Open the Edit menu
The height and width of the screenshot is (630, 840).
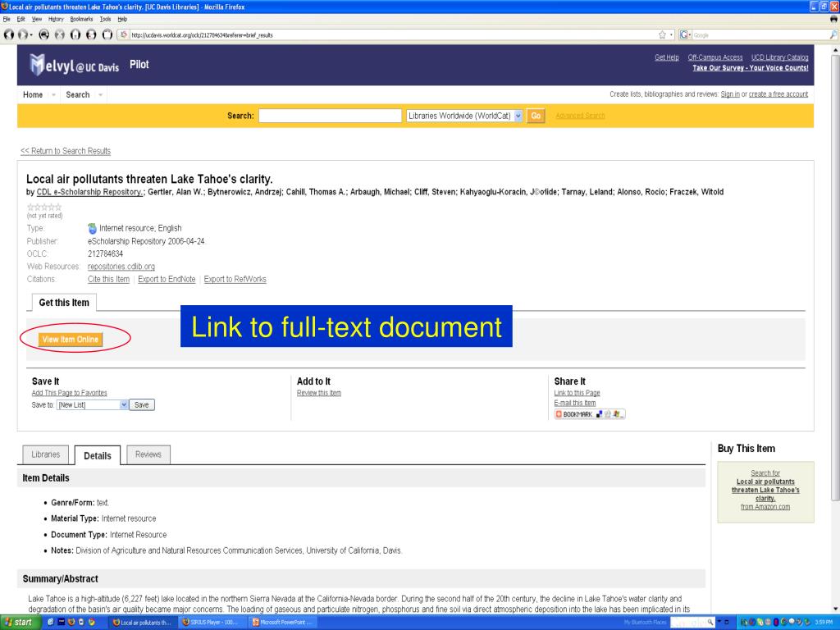pos(21,19)
